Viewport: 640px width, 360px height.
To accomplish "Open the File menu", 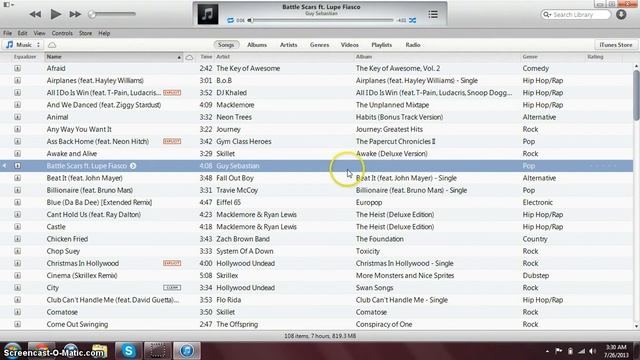I will pyautogui.click(x=7, y=33).
